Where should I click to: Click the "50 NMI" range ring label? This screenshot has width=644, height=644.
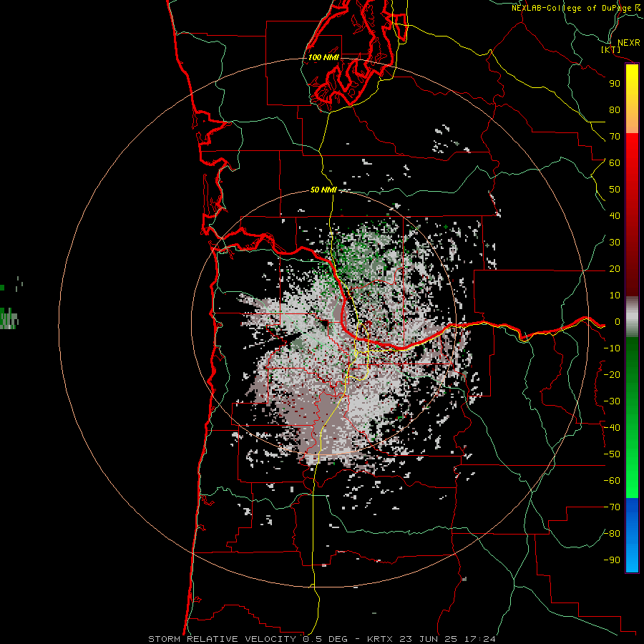[x=323, y=190]
